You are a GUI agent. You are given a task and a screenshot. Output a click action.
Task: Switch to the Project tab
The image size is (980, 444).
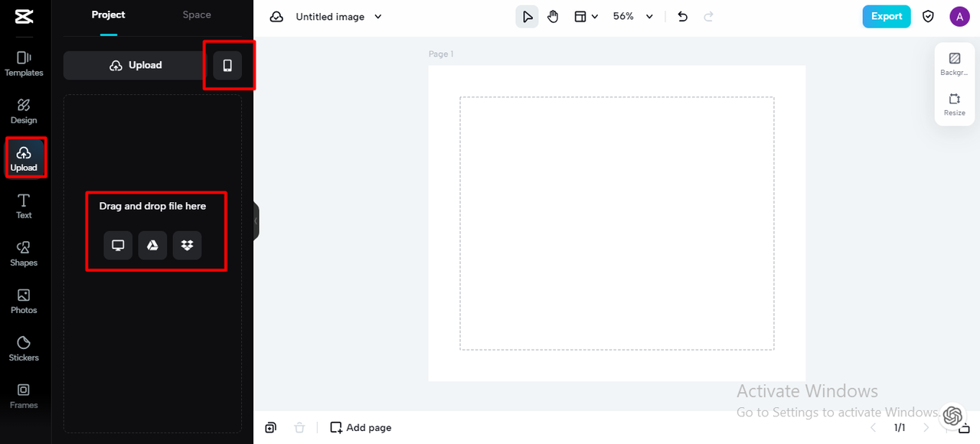coord(109,15)
